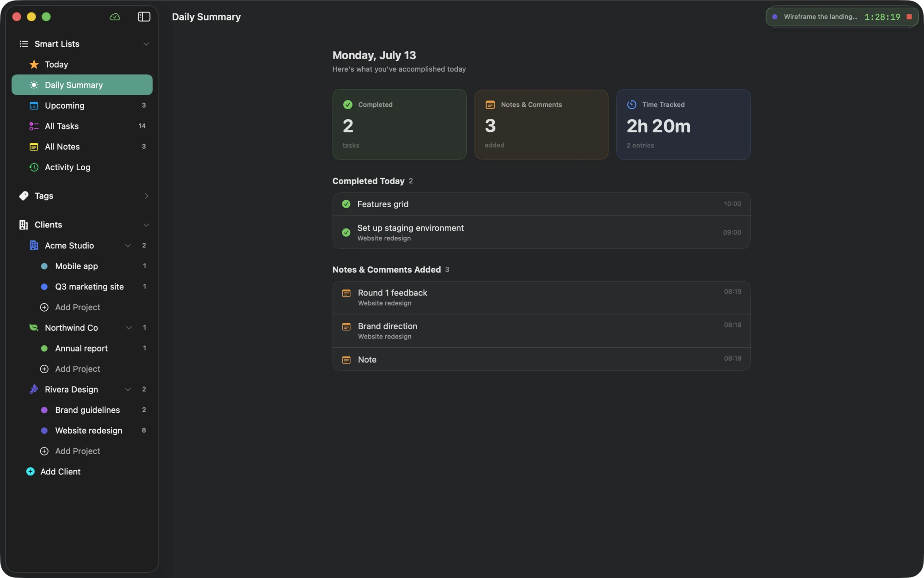
Task: Click the Notes & Comments card icon
Action: (x=490, y=105)
